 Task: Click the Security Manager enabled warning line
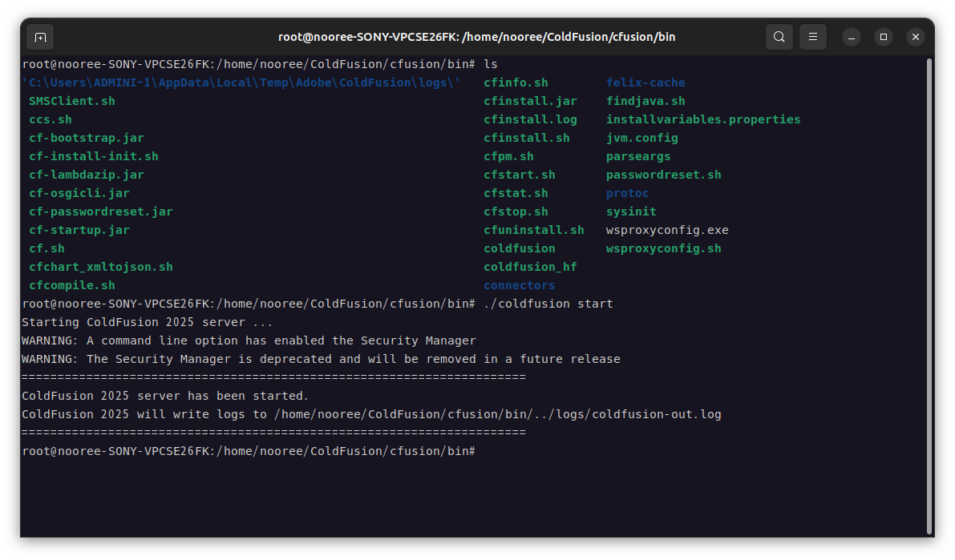[x=249, y=340]
